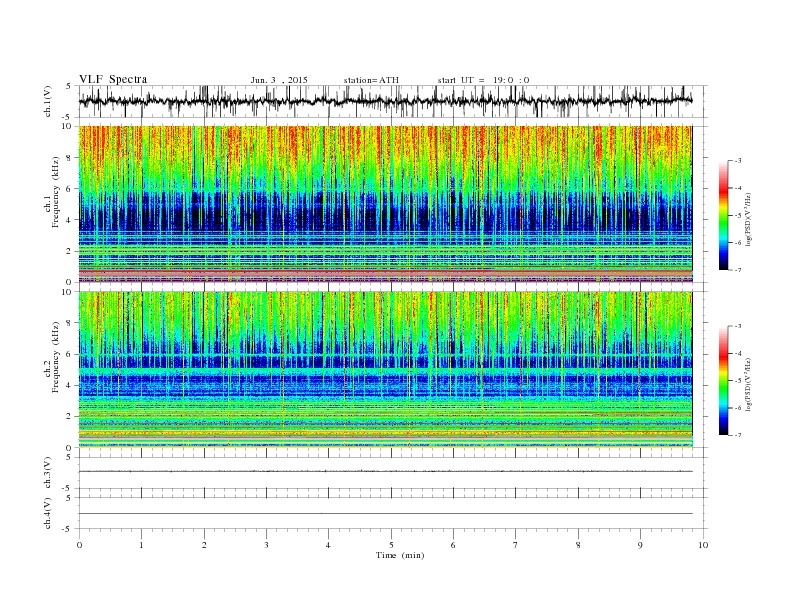Image resolution: width=792 pixels, height=612 pixels.
Task: Click the "ch.3(V)" axis label
Action: [x=48, y=473]
